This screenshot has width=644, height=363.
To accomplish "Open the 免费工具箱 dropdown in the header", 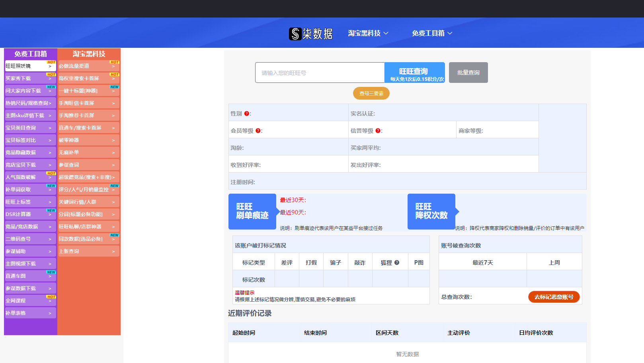I will pos(432,33).
